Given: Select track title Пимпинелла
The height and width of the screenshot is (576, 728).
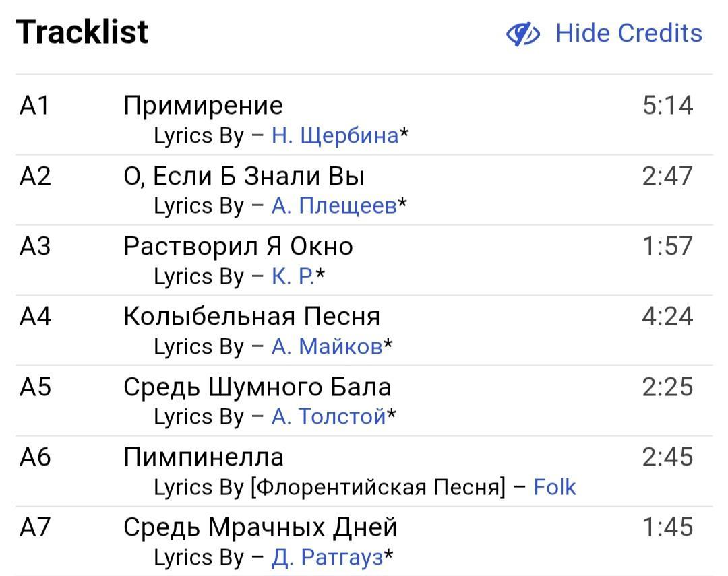Looking at the screenshot, I should click(203, 457).
